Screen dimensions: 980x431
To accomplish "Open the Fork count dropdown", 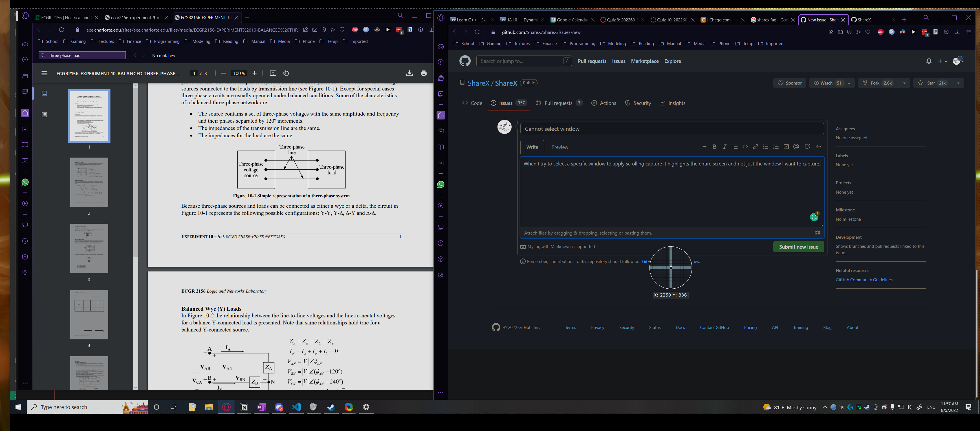I will tap(905, 83).
